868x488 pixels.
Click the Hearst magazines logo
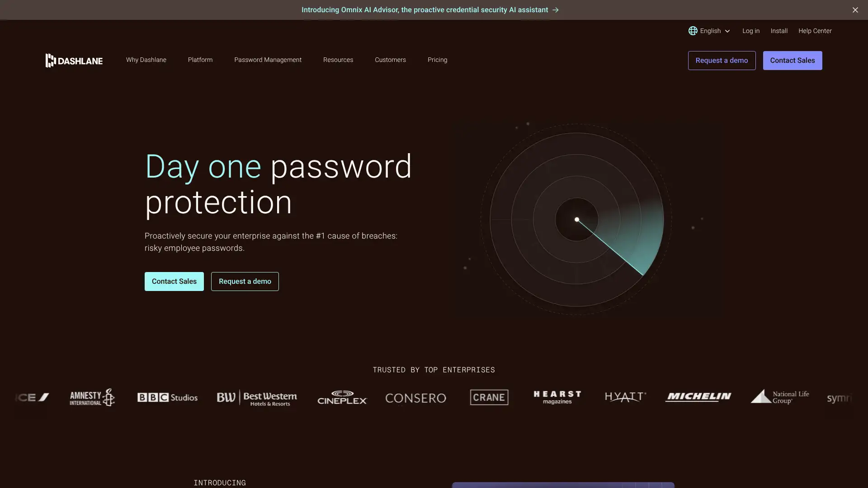tap(557, 397)
